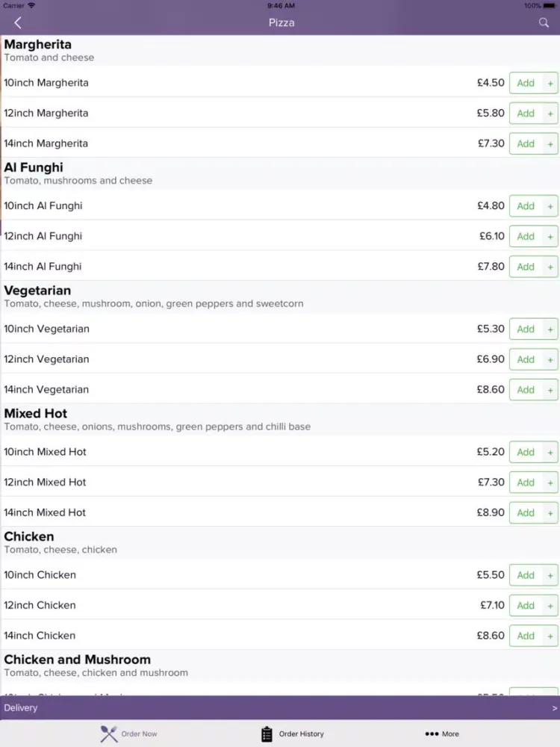Viewport: 560px width, 747px height.
Task: Click plus icon for 10inch Margherita
Action: click(x=550, y=83)
